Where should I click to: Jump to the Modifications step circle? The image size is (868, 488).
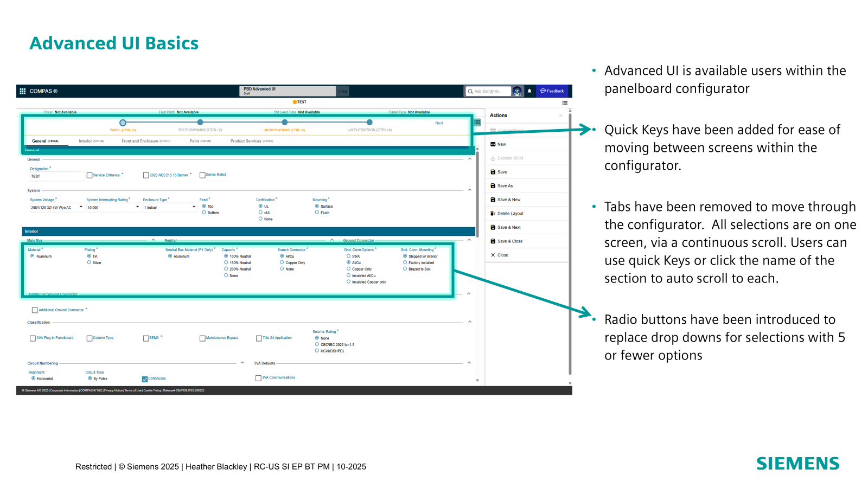pos(285,123)
